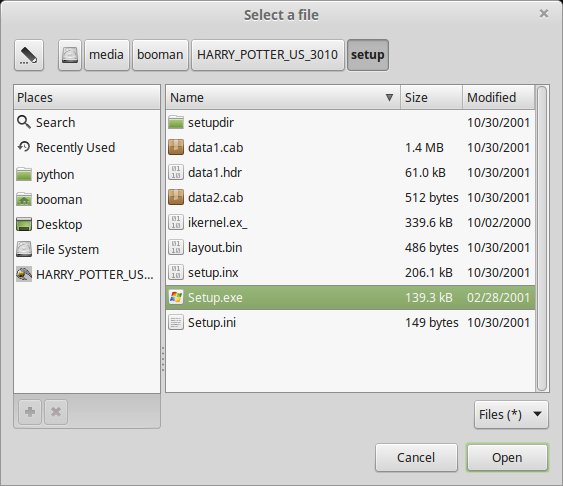Screen dimensions: 563x486
Task: Select the ikernel.ex_ file name
Action: (x=218, y=223)
